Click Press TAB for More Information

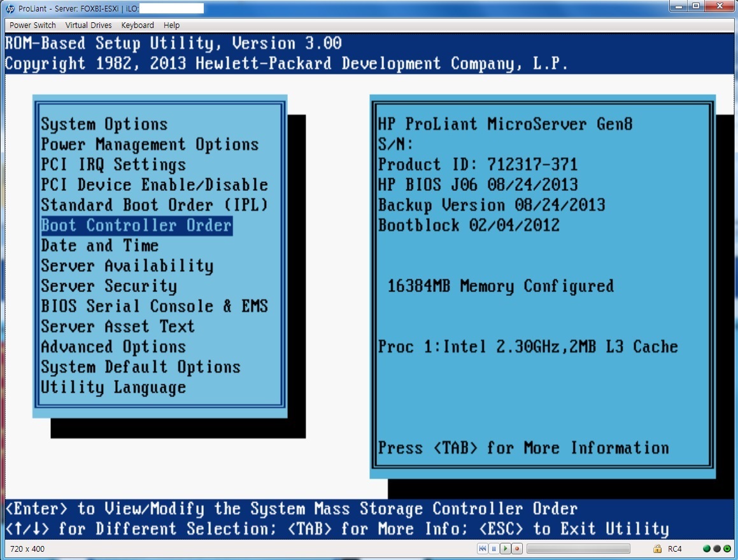[x=523, y=447]
